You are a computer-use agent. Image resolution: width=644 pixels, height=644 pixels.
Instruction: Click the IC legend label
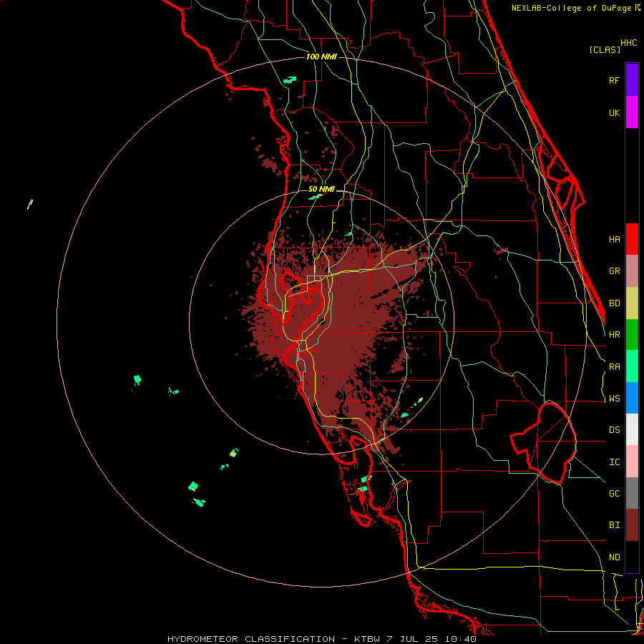(x=614, y=462)
